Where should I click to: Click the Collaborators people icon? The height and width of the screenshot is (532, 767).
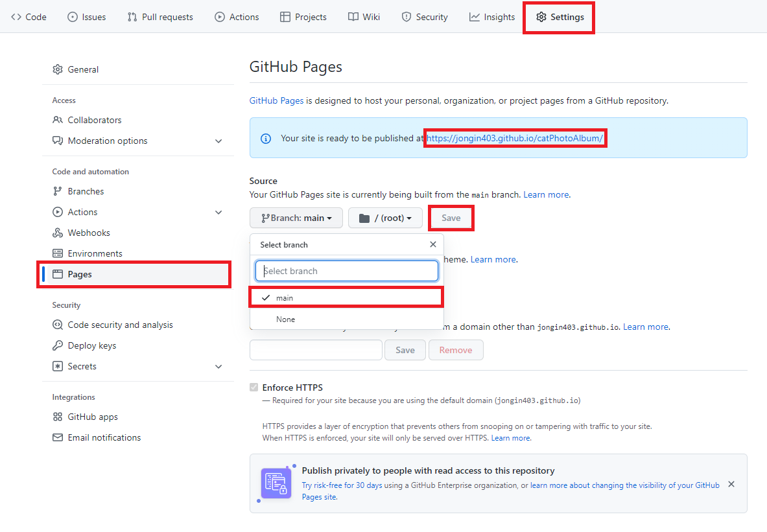click(58, 120)
